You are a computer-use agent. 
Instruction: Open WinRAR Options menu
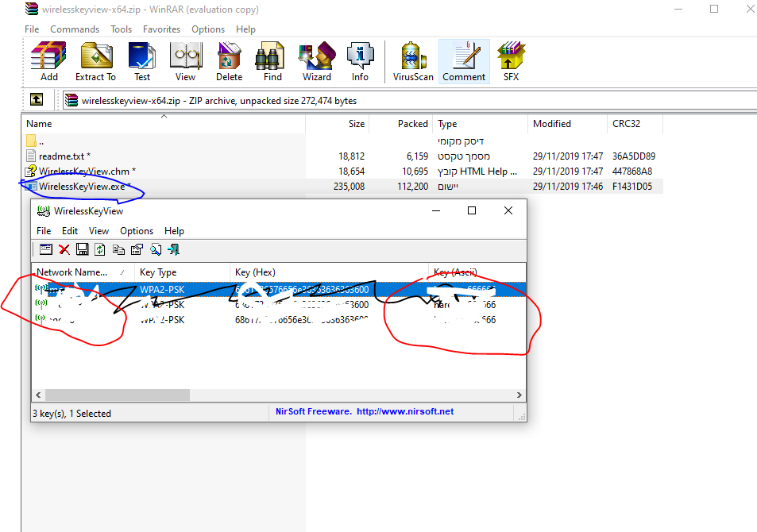[208, 29]
